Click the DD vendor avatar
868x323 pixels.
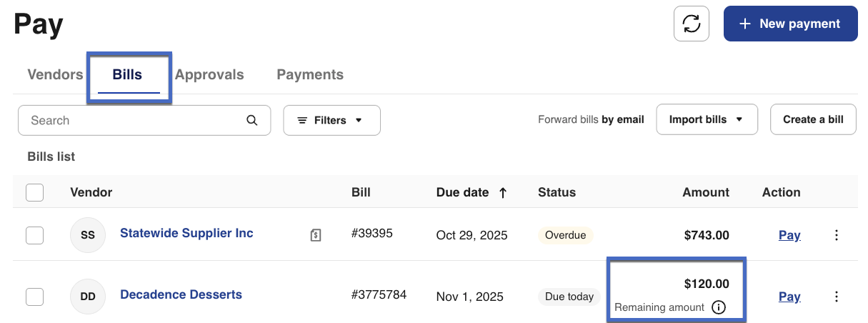[88, 297]
